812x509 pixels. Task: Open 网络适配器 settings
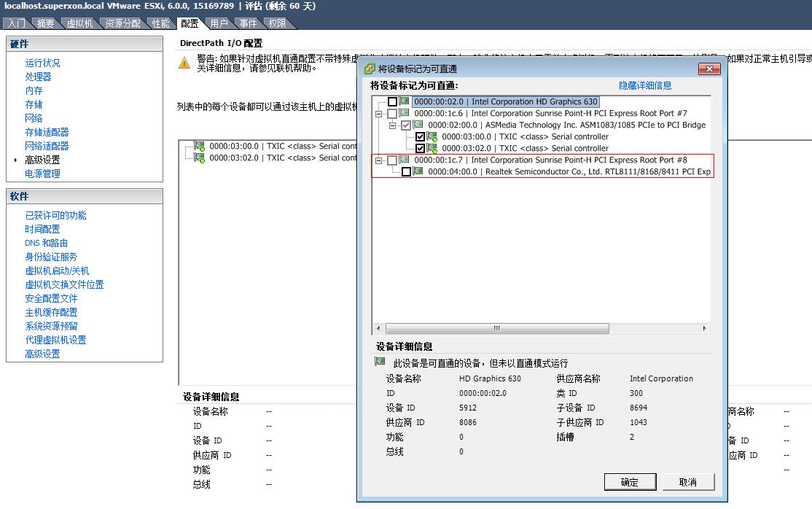[47, 146]
